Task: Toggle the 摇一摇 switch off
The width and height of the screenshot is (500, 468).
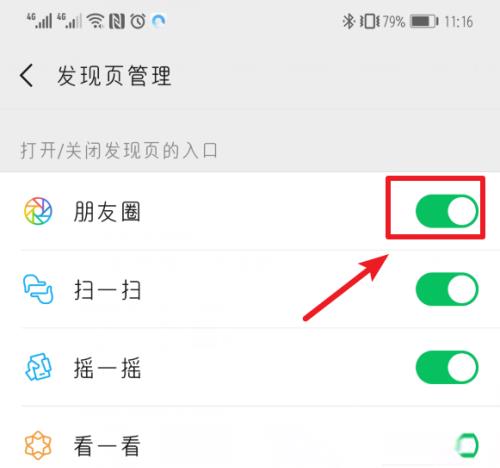Action: pyautogui.click(x=447, y=367)
